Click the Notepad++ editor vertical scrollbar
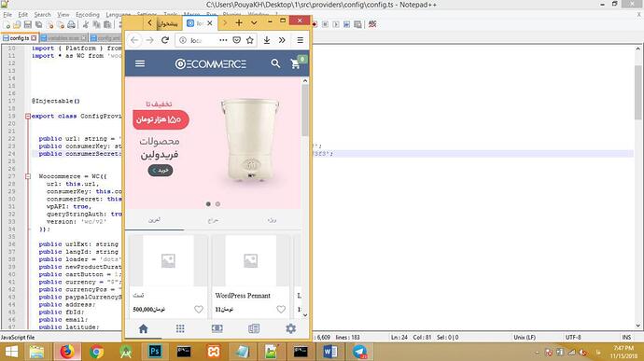 pyautogui.click(x=638, y=92)
